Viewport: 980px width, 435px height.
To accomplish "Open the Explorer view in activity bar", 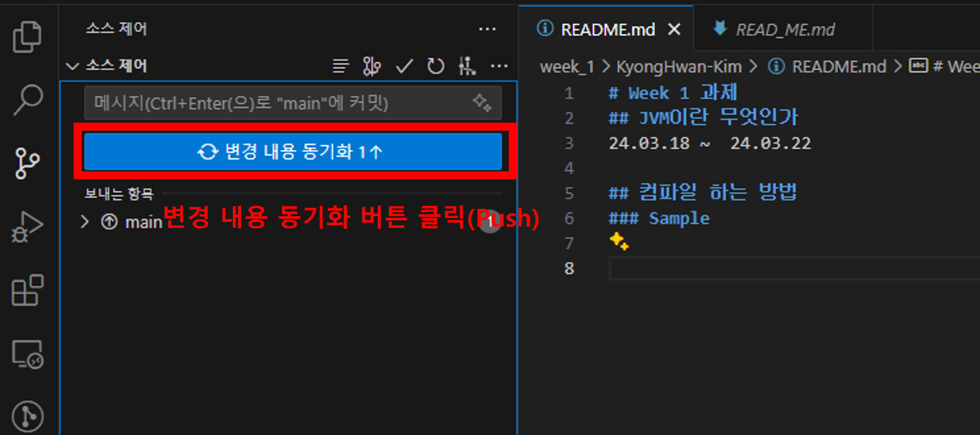I will click(27, 36).
